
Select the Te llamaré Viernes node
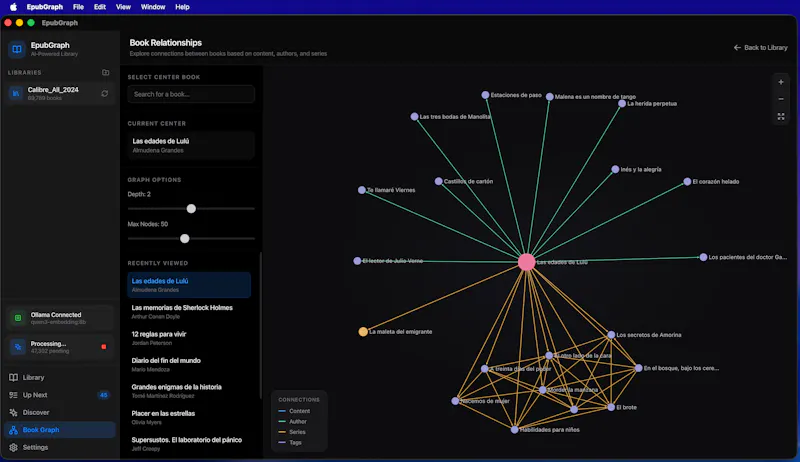click(x=362, y=190)
